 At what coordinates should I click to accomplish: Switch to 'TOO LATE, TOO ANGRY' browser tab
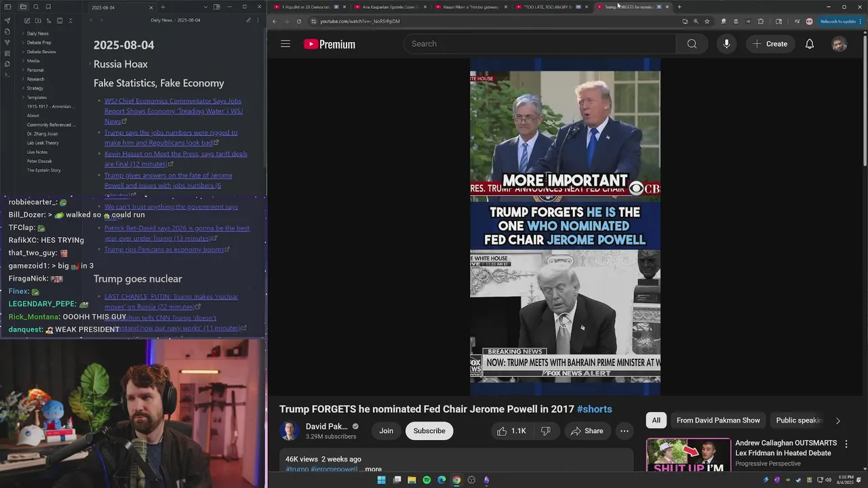[551, 7]
